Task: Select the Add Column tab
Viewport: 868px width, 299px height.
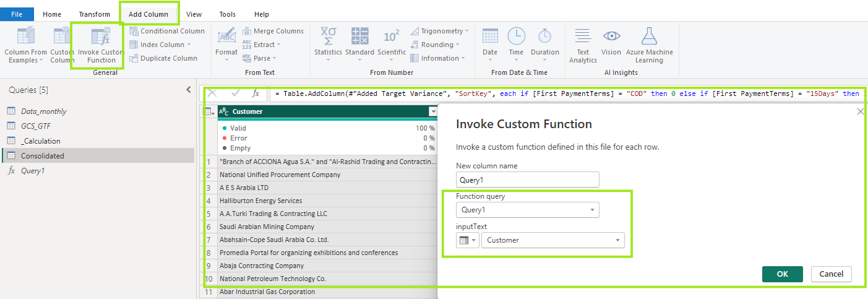Action: click(x=148, y=14)
